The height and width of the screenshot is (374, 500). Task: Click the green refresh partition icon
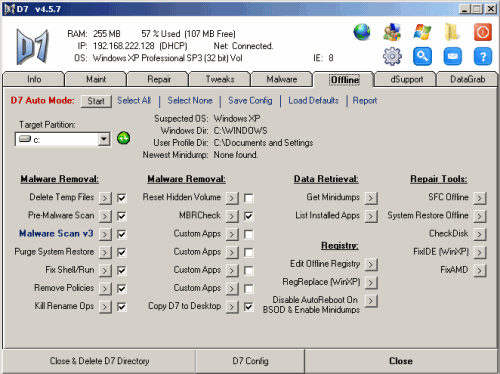click(x=124, y=138)
